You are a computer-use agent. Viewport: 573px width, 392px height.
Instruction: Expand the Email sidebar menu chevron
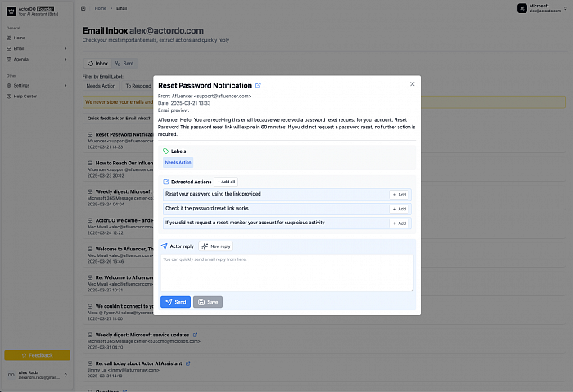[65, 48]
